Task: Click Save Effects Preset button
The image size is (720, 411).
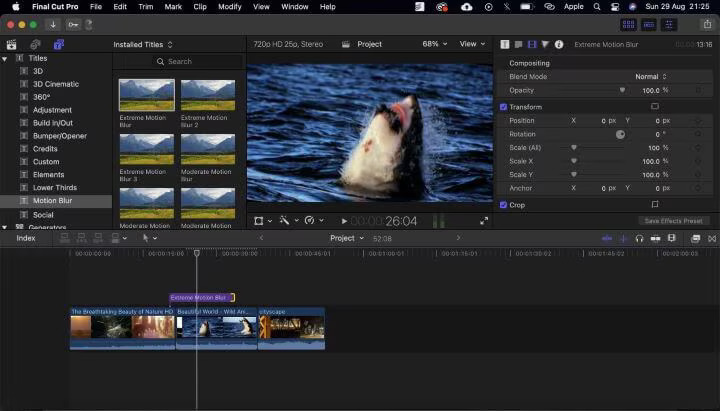Action: tap(674, 221)
